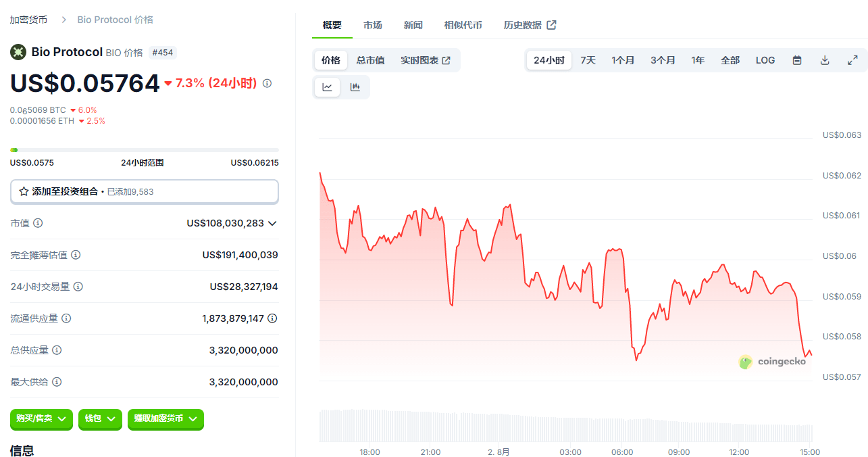
Task: Select the 3个月 time range
Action: point(663,60)
